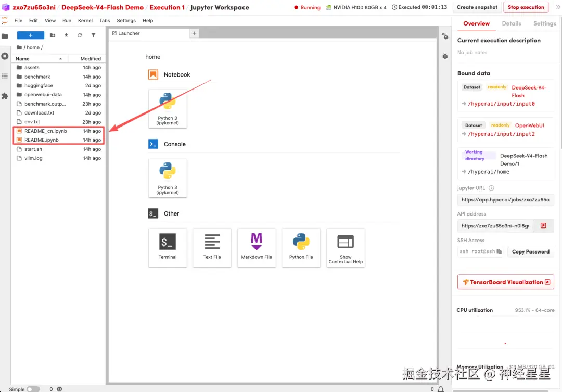Open API address in new window icon
The image size is (562, 392).
pyautogui.click(x=543, y=225)
